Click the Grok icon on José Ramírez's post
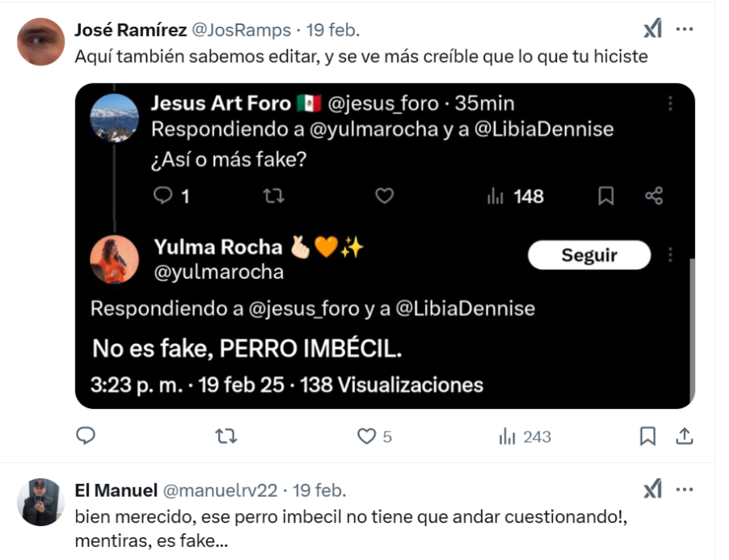This screenshot has height=560, width=729. (652, 30)
